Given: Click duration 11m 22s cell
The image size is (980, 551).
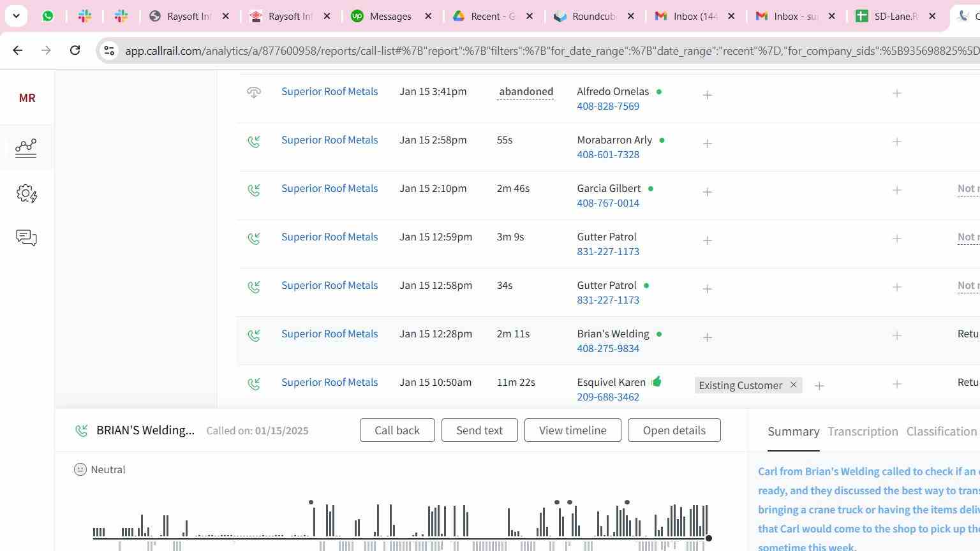Looking at the screenshot, I should (x=516, y=383).
